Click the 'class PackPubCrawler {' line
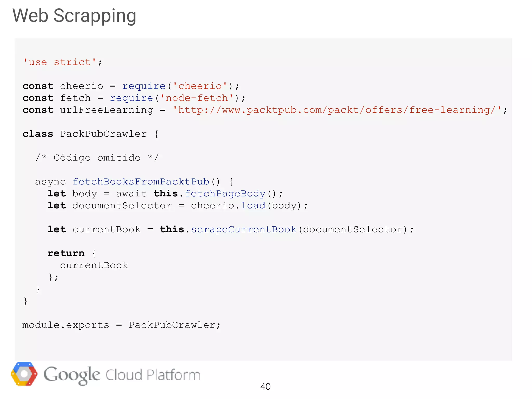Screen dimensions: 532x399 pyautogui.click(x=91, y=134)
